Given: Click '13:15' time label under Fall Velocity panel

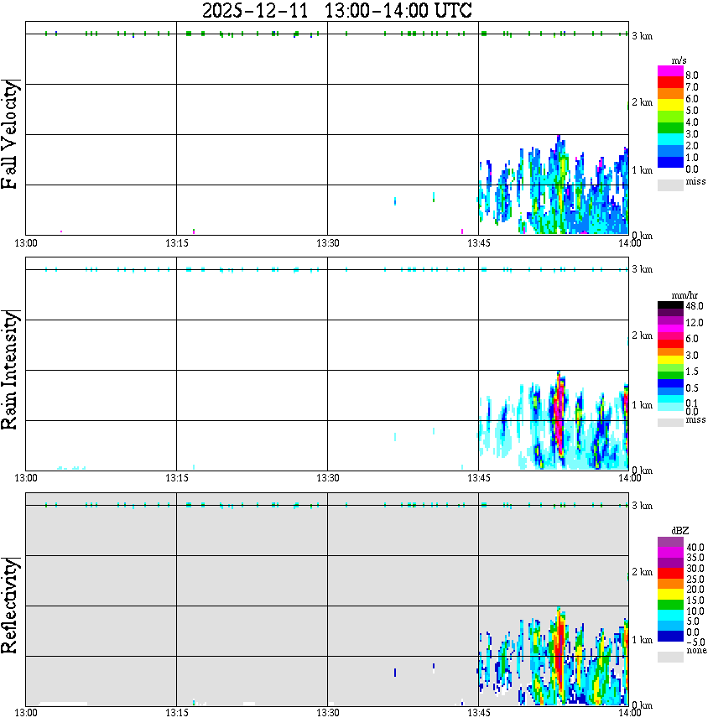Looking at the screenshot, I should coord(176,243).
